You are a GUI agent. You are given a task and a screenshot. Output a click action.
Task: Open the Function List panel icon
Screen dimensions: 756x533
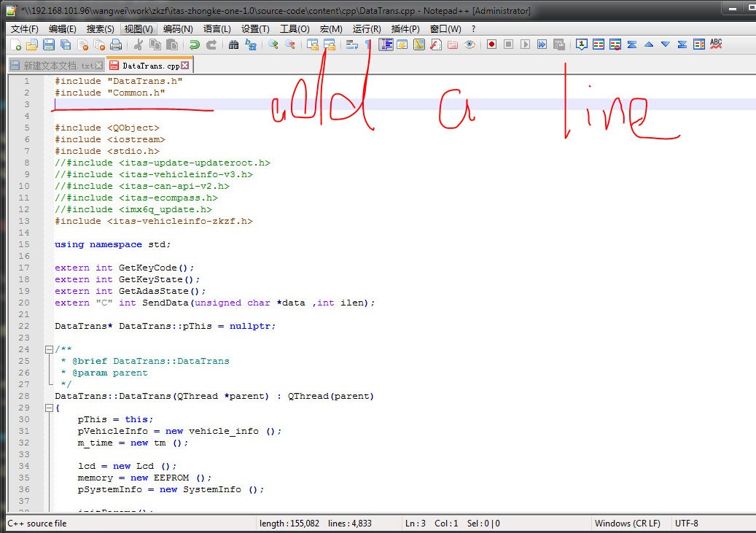[x=436, y=45]
